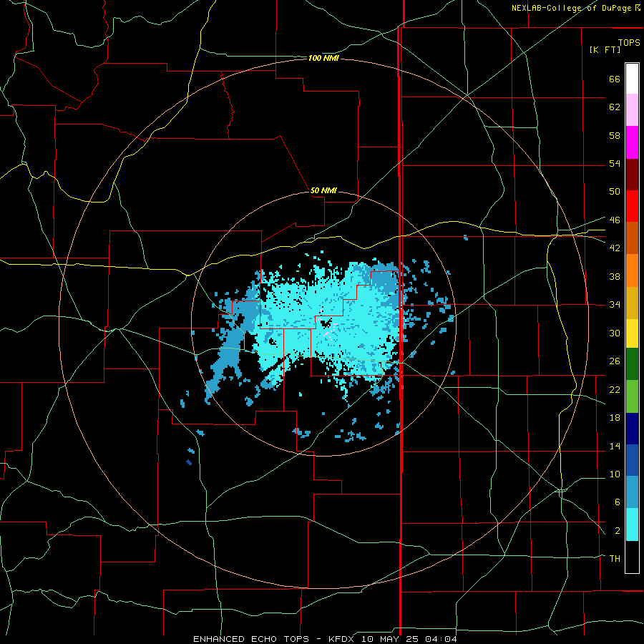The width and height of the screenshot is (644, 644).
Task: Click the legend value 58
Action: (615, 135)
